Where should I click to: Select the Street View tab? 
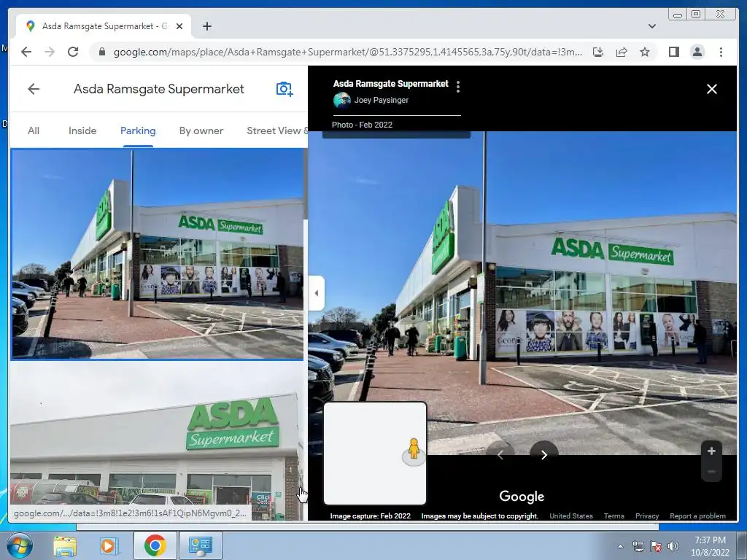[276, 131]
